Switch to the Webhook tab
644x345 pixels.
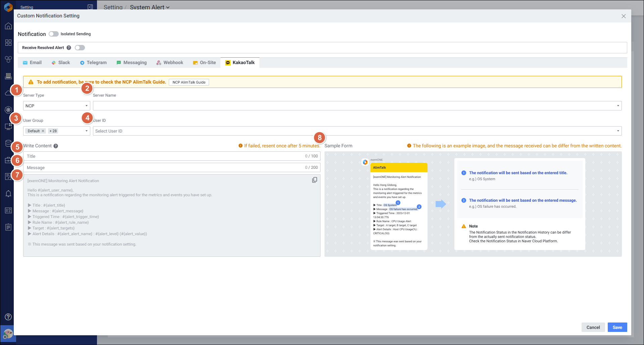[x=170, y=63]
